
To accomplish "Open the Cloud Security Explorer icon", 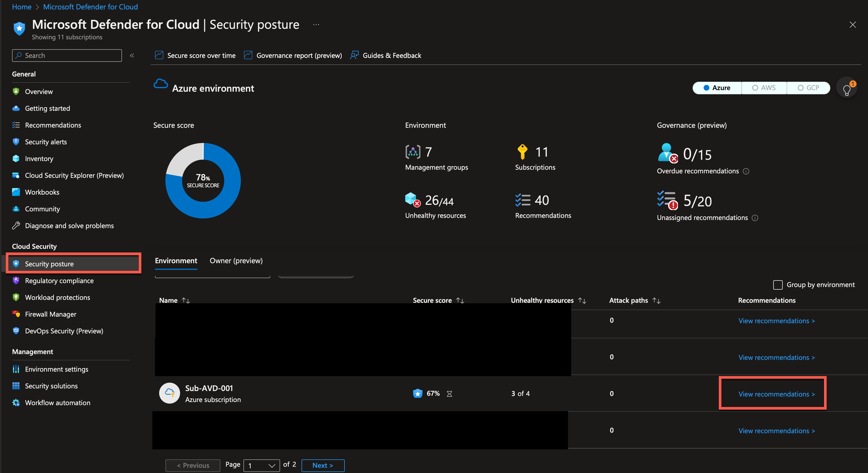I will [x=16, y=175].
